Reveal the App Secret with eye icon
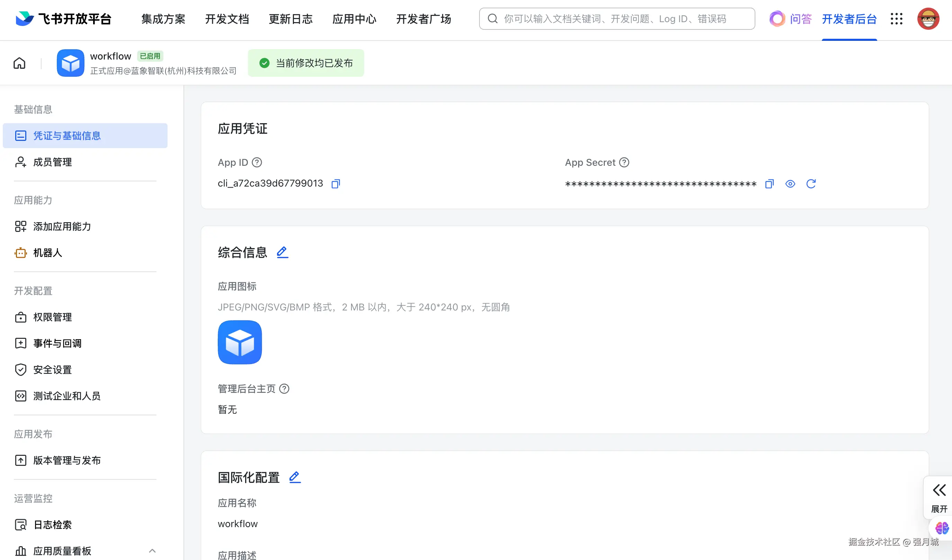This screenshot has height=560, width=952. point(790,184)
